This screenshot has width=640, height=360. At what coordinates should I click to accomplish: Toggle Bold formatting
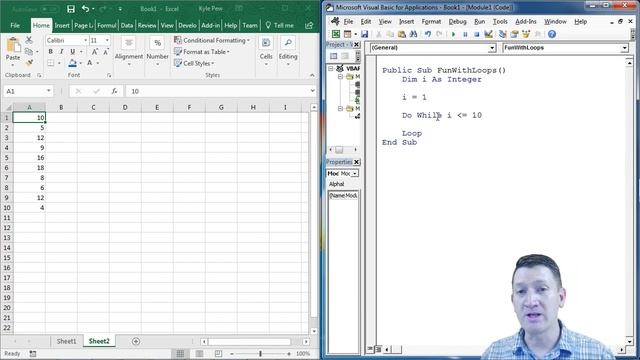51,52
